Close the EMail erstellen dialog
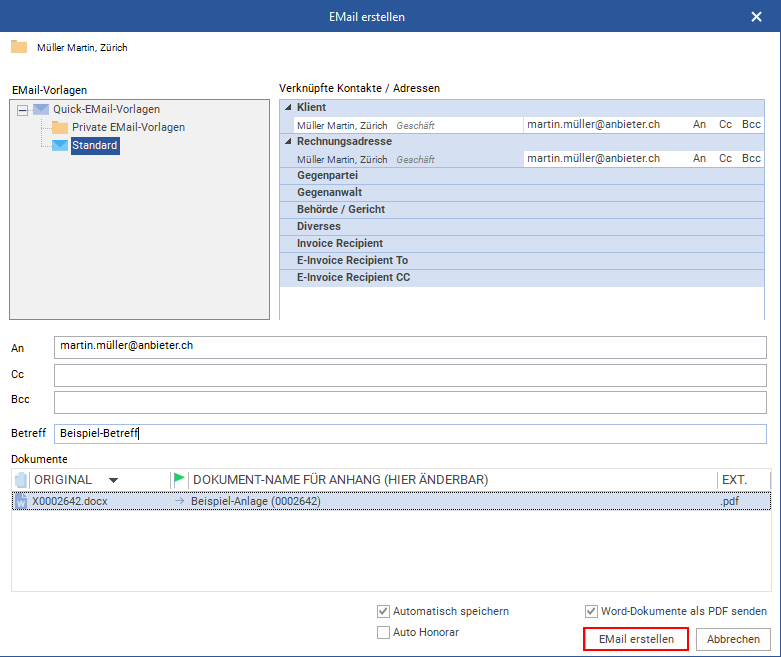The image size is (781, 657). tap(756, 17)
